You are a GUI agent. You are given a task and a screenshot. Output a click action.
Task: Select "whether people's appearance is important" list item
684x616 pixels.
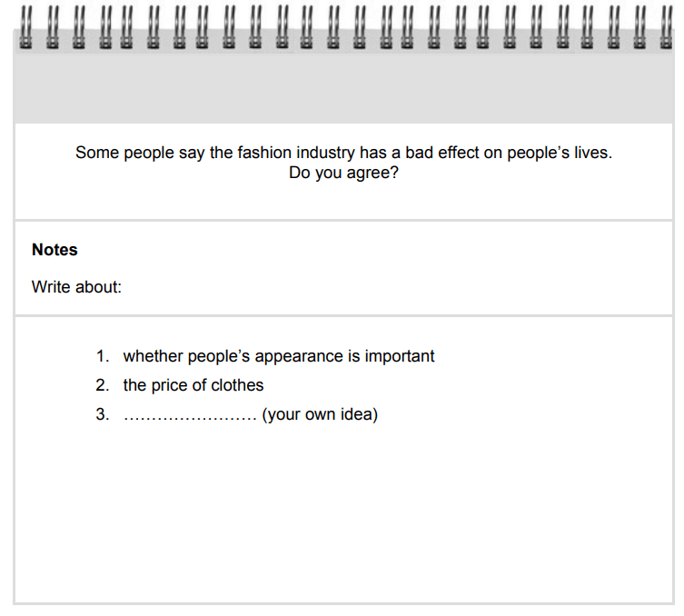pyautogui.click(x=279, y=356)
